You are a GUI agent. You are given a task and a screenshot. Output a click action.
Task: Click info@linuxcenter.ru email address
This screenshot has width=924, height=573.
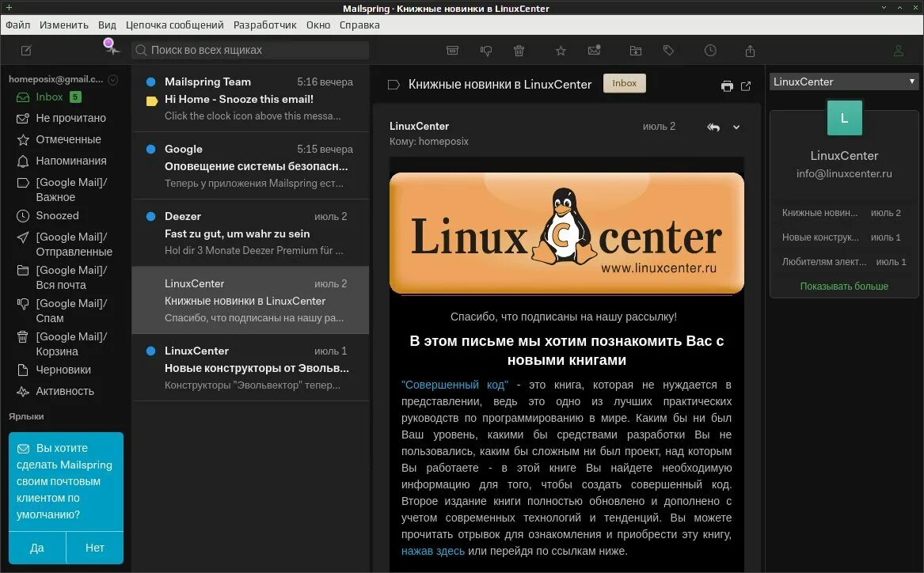pyautogui.click(x=844, y=174)
